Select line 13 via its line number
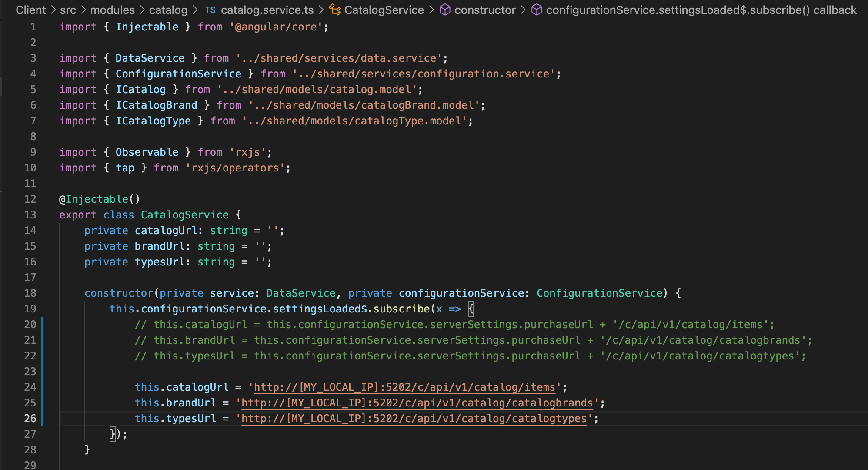This screenshot has width=868, height=470. (30, 215)
